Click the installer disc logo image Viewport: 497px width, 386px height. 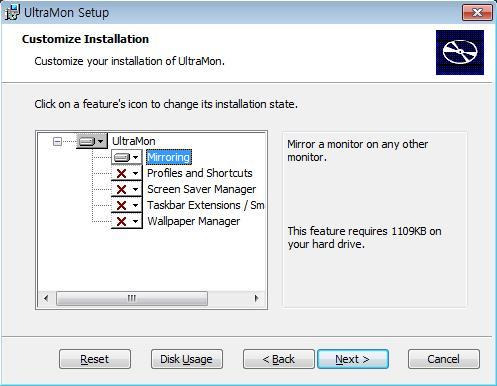click(x=460, y=52)
